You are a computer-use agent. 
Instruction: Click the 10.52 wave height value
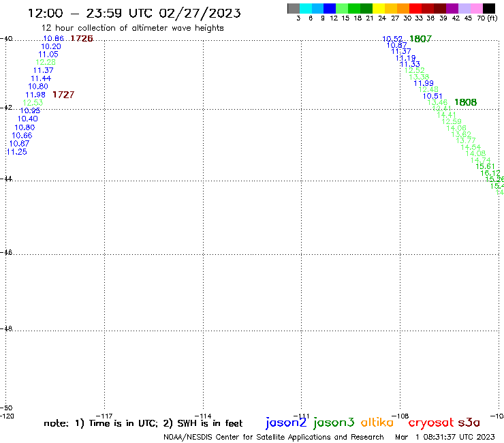[392, 39]
